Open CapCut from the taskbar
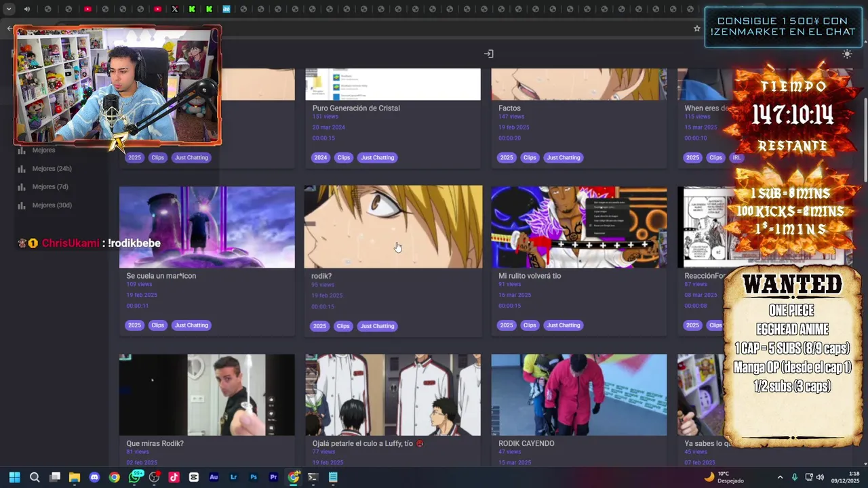 click(194, 477)
